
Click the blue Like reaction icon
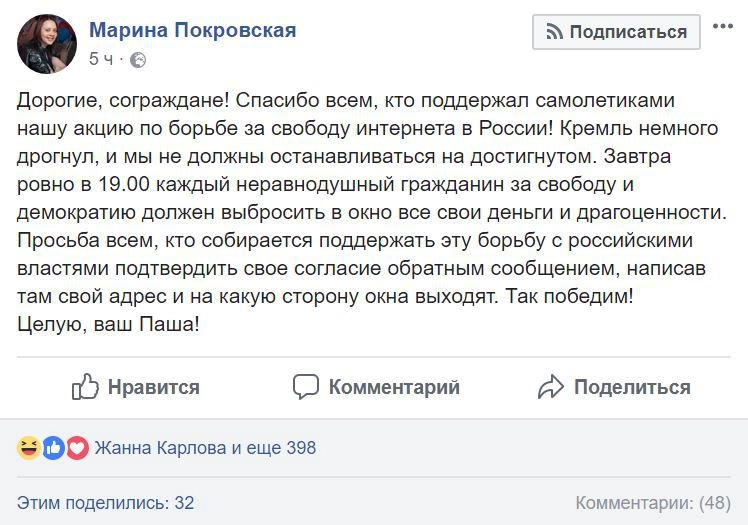(x=53, y=448)
